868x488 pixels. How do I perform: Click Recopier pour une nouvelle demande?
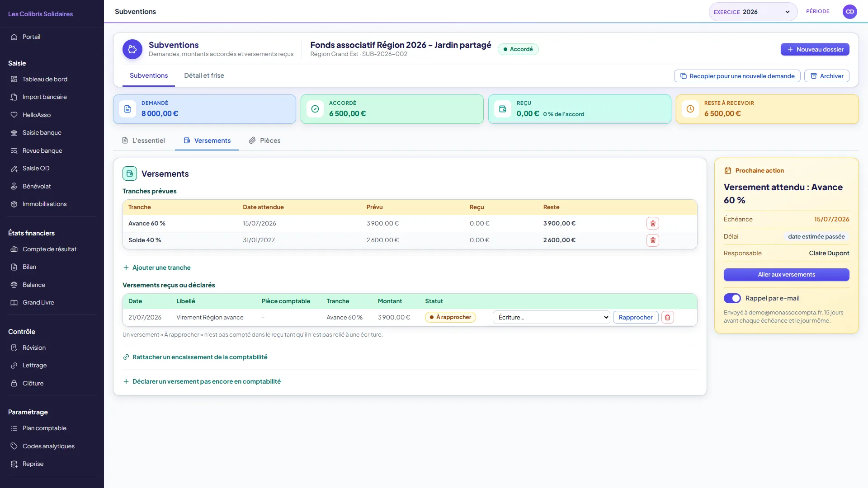737,76
